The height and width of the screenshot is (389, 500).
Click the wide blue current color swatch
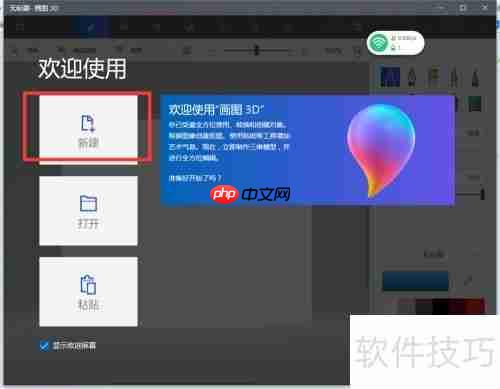pos(415,281)
